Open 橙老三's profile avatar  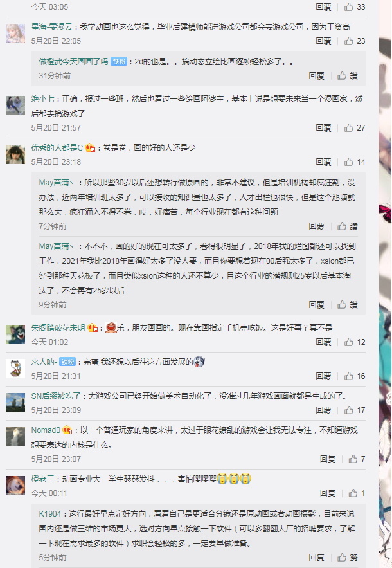(x=15, y=486)
